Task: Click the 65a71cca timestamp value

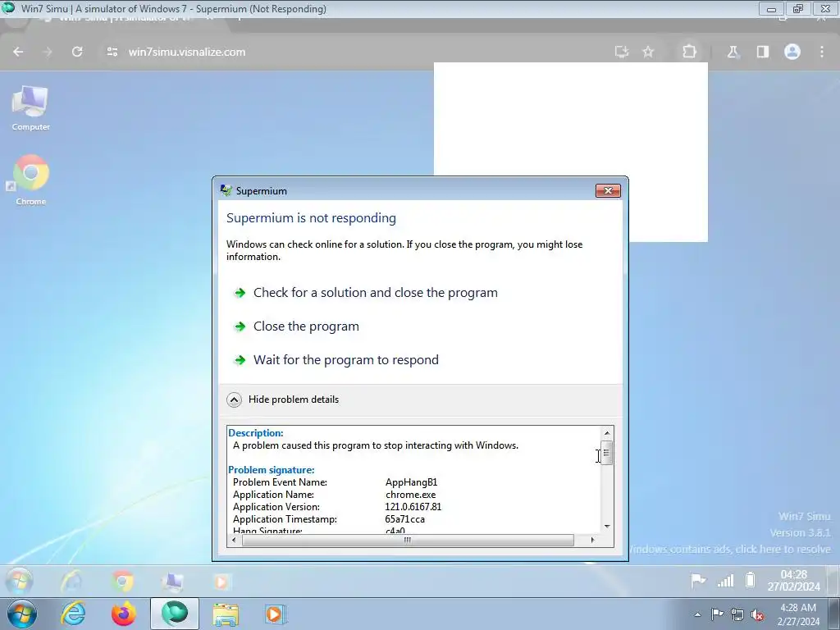Action: pos(405,519)
